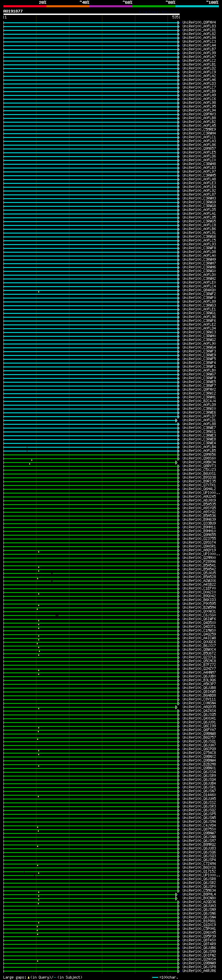Open hit UniRef100_B2C4J4
This screenshot has width=222, height=980.
[199, 401]
